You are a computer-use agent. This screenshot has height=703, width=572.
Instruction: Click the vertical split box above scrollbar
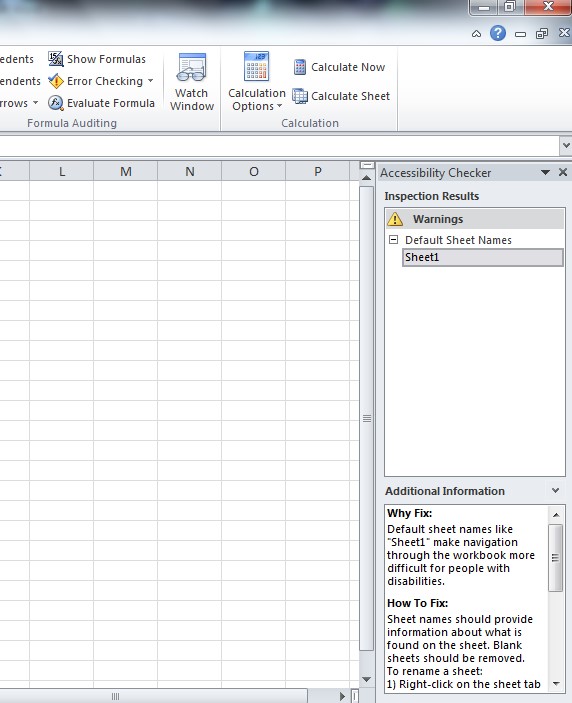pyautogui.click(x=367, y=165)
